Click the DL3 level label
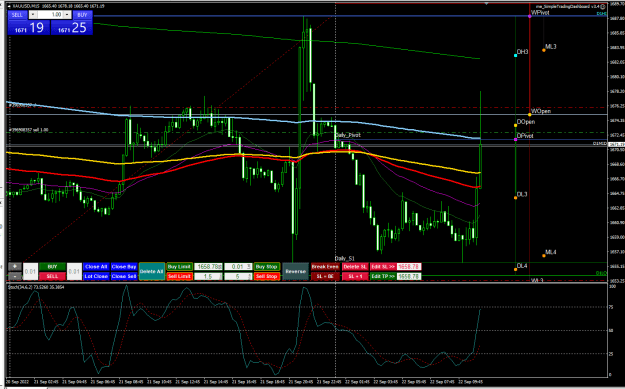 (x=522, y=194)
